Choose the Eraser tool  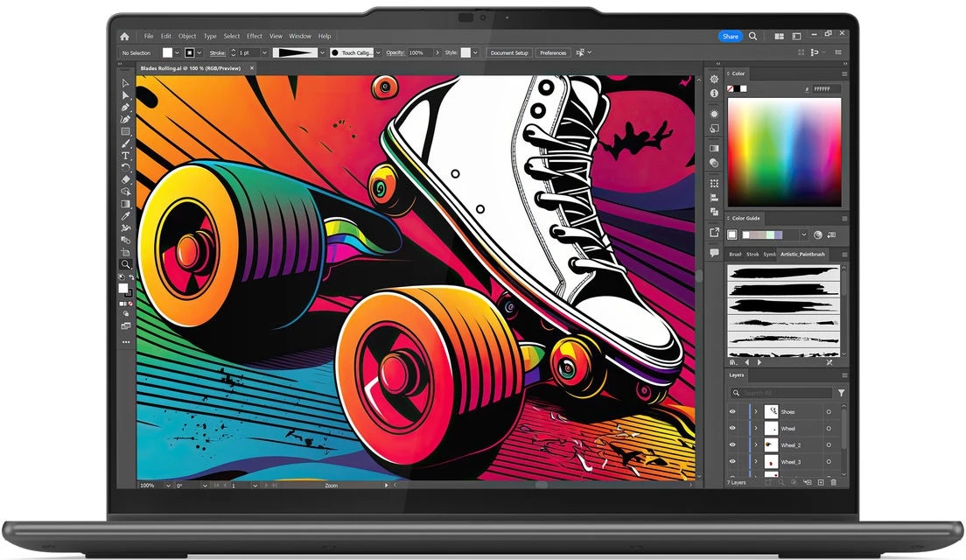click(125, 179)
